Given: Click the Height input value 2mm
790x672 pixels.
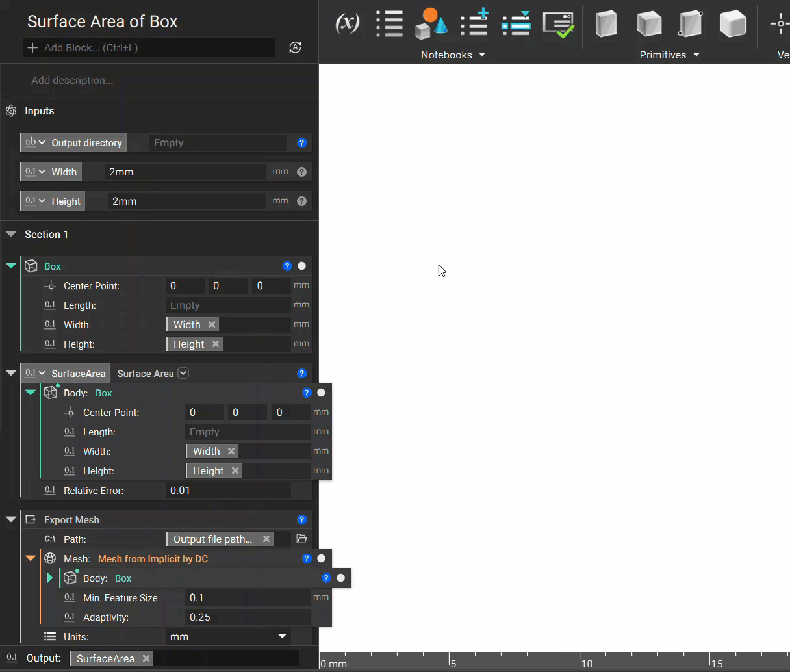Looking at the screenshot, I should pyautogui.click(x=187, y=201).
